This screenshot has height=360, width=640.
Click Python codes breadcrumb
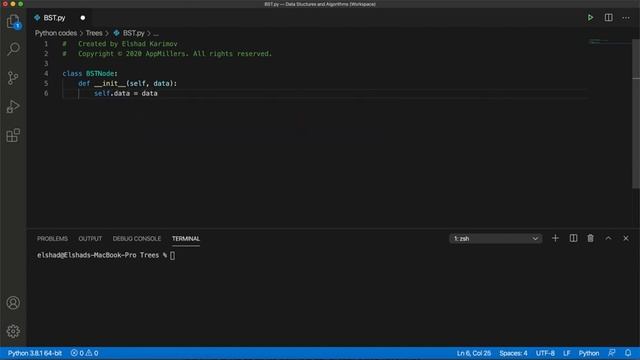[56, 33]
